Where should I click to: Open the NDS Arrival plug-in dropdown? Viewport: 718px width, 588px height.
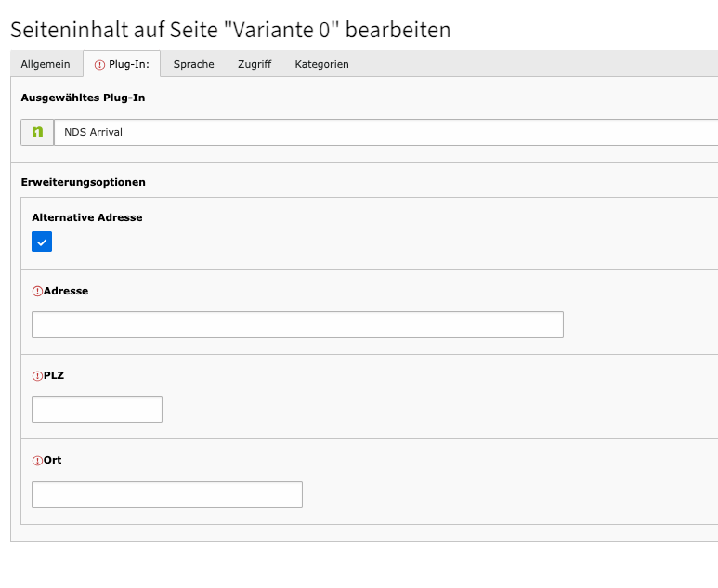(x=386, y=132)
